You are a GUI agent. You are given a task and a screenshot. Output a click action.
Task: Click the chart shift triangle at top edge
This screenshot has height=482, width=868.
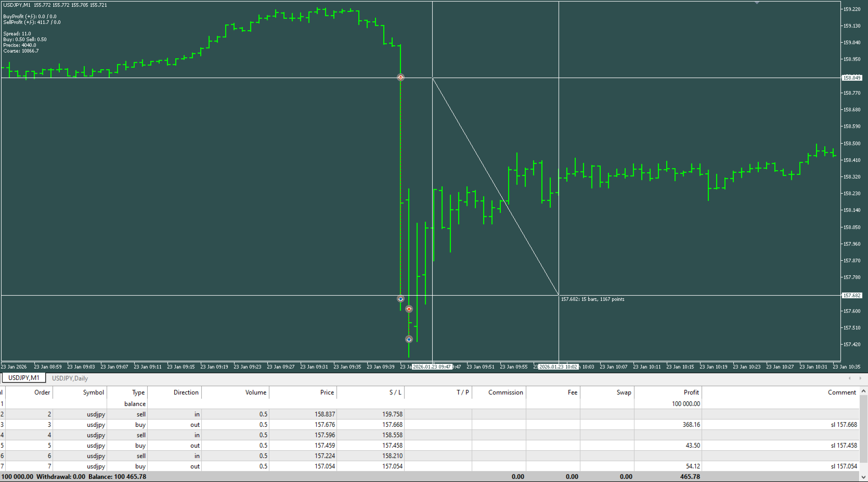[x=757, y=3]
